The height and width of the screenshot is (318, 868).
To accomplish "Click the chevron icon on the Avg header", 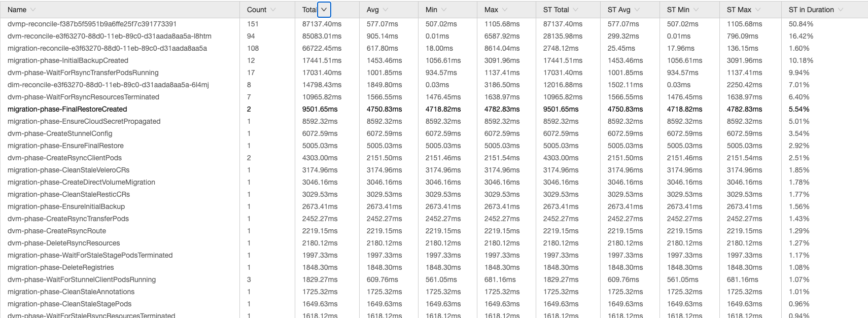I will click(x=386, y=9).
